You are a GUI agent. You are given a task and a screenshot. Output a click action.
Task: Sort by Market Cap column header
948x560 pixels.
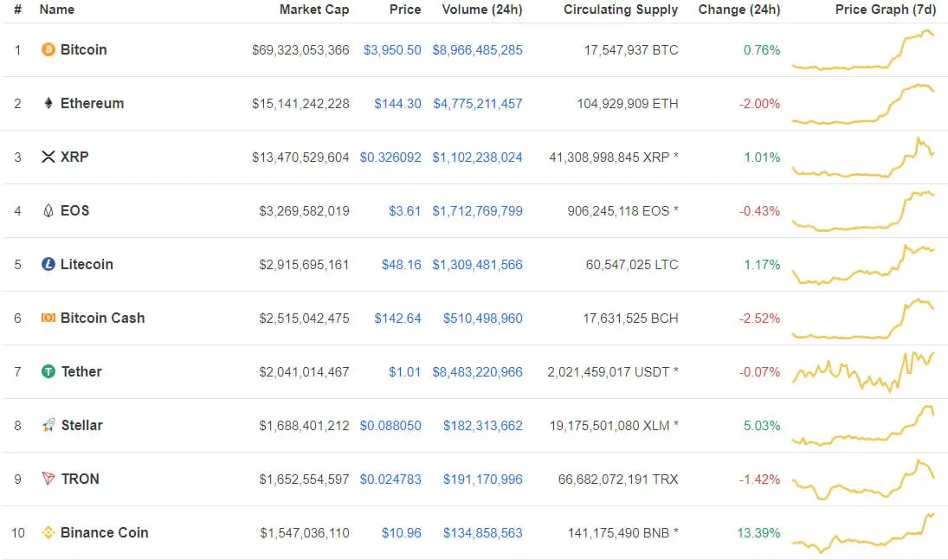314,10
